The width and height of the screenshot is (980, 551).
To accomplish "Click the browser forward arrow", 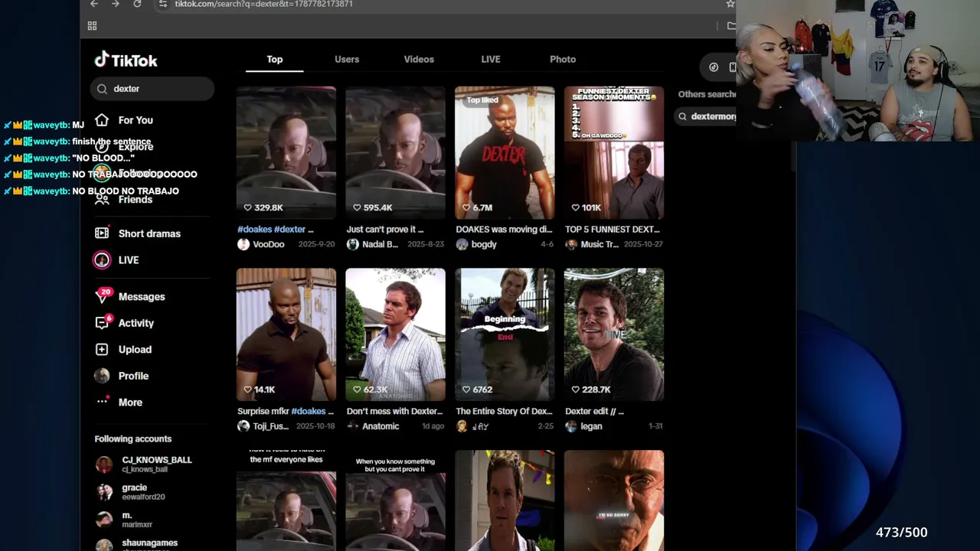I will [x=115, y=4].
